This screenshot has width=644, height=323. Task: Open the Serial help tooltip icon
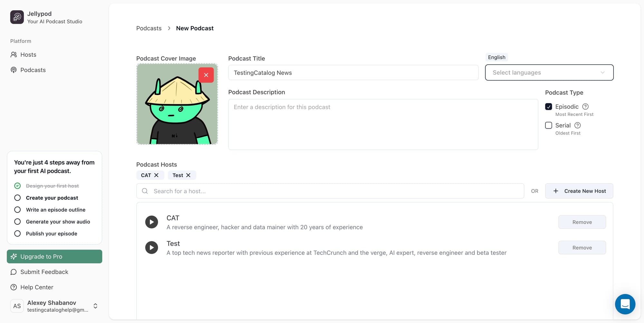point(578,125)
